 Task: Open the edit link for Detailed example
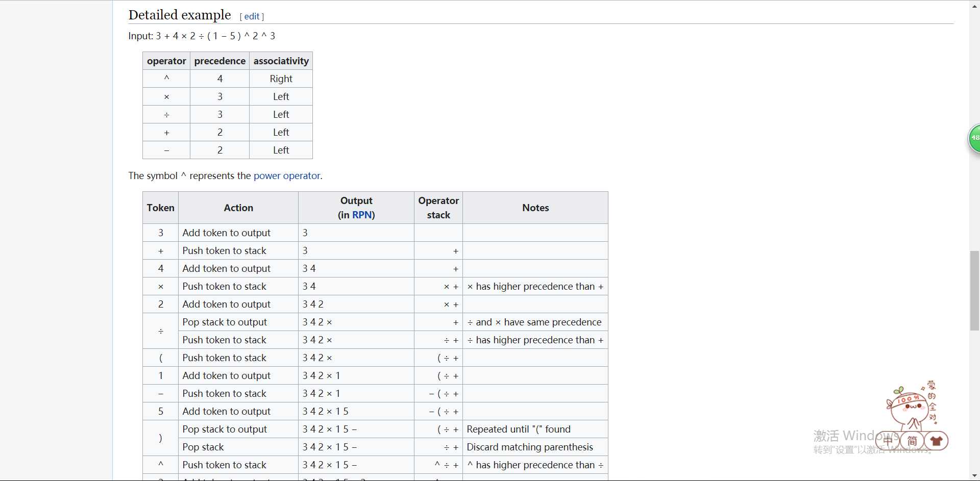252,16
